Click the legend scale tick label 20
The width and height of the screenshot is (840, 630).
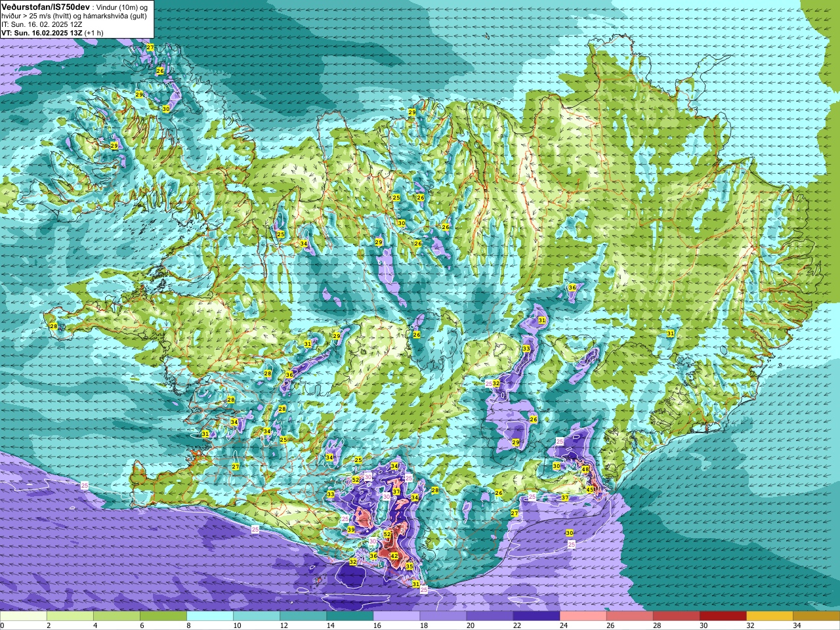click(471, 625)
